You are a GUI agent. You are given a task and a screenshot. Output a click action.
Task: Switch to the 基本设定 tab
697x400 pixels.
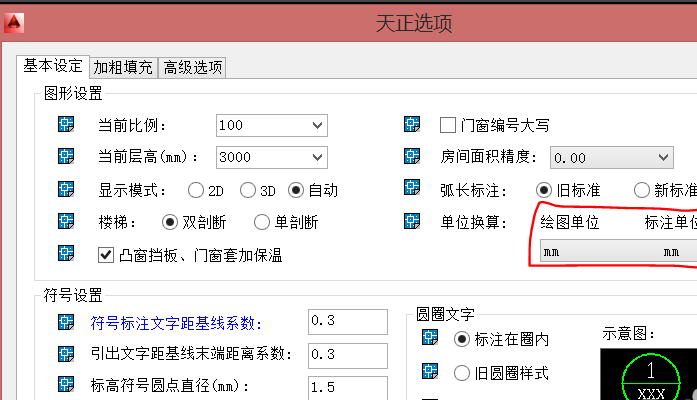click(x=53, y=66)
